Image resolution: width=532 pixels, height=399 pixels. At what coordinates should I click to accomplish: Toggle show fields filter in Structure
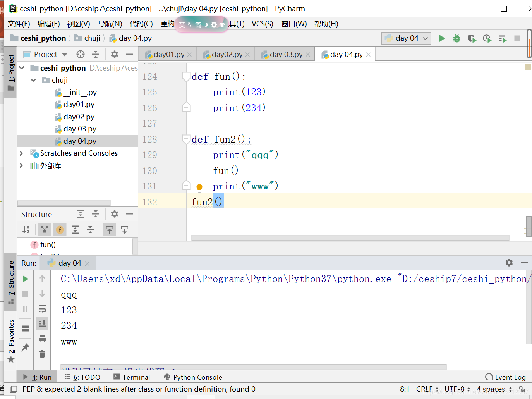click(60, 230)
